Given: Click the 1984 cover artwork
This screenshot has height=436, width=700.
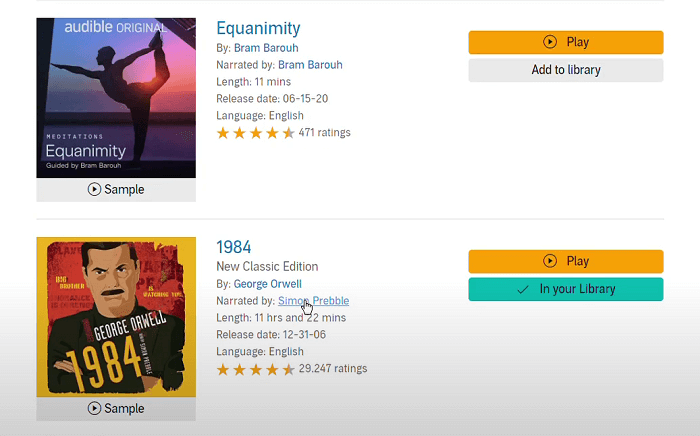Looking at the screenshot, I should coord(116,316).
